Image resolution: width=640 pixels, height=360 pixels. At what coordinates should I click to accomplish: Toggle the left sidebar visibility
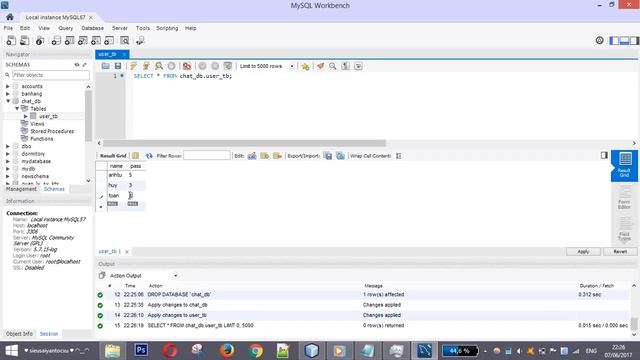[x=614, y=40]
